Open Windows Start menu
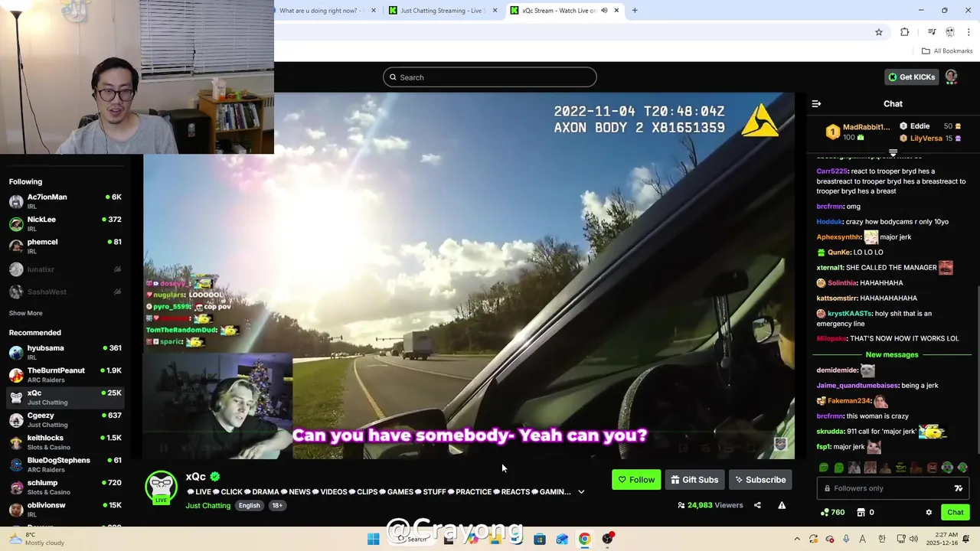This screenshot has height=551, width=980. (373, 539)
